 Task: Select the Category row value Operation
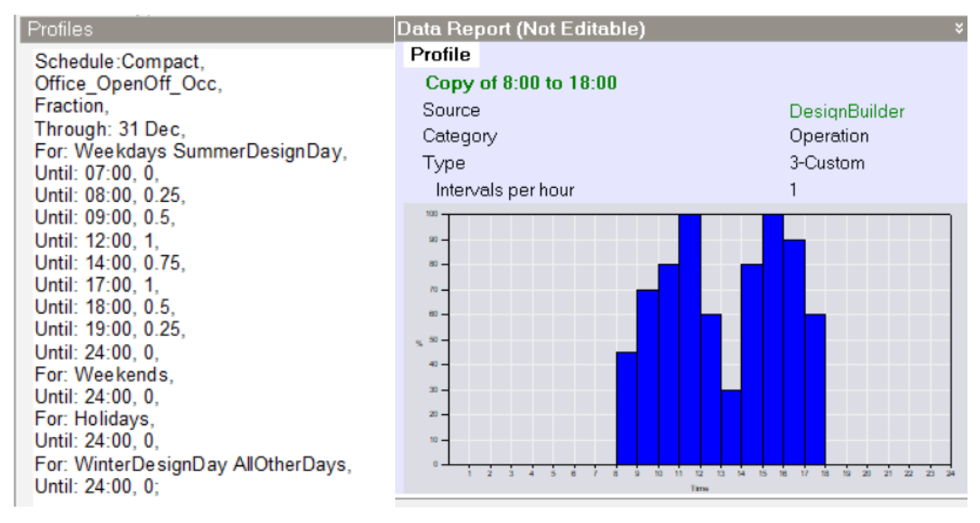pyautogui.click(x=829, y=136)
